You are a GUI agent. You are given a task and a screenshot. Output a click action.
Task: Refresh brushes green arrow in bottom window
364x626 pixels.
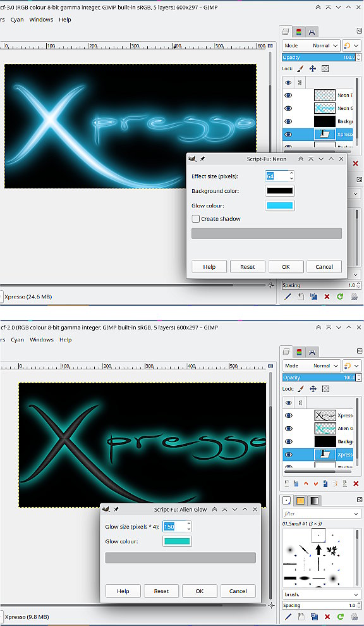[x=340, y=617]
